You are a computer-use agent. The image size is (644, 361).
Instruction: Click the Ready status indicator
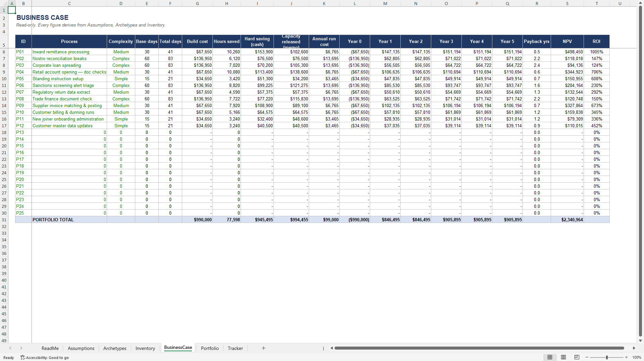click(x=9, y=358)
